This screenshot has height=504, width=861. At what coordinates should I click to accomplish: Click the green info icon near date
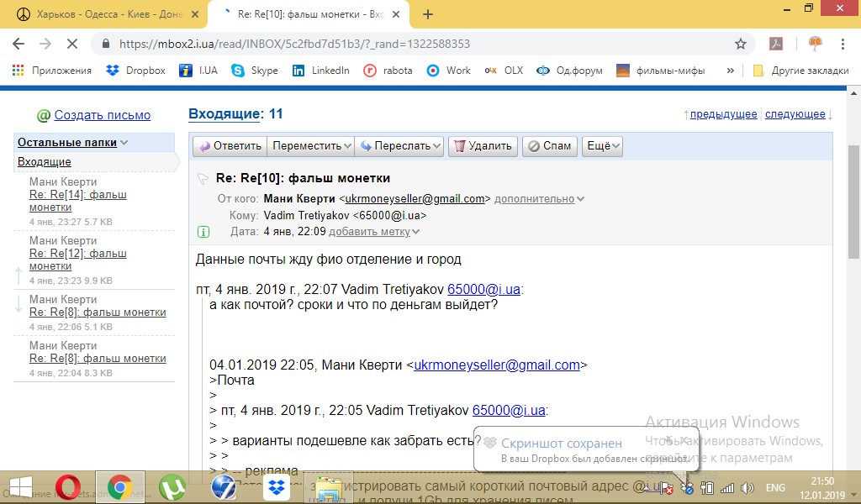203,232
